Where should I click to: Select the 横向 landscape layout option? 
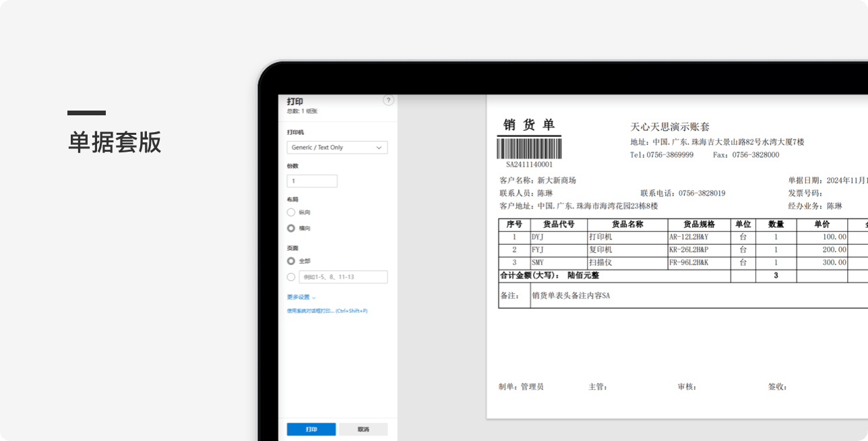point(291,229)
